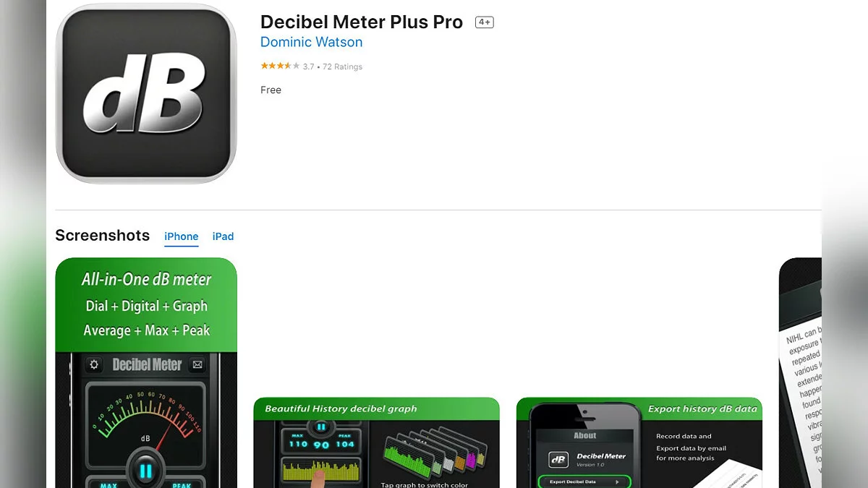Click the 4+ age rating badge
The width and height of the screenshot is (868, 488).
[484, 22]
